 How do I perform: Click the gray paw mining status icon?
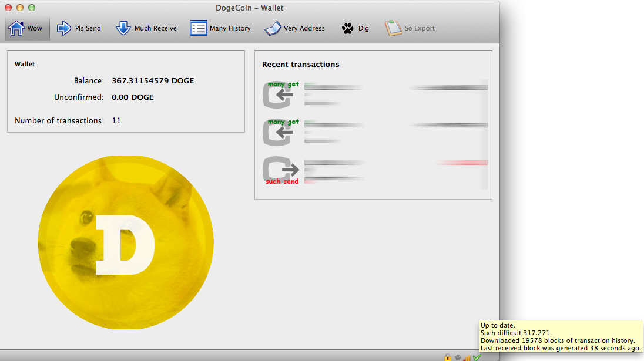coord(458,357)
